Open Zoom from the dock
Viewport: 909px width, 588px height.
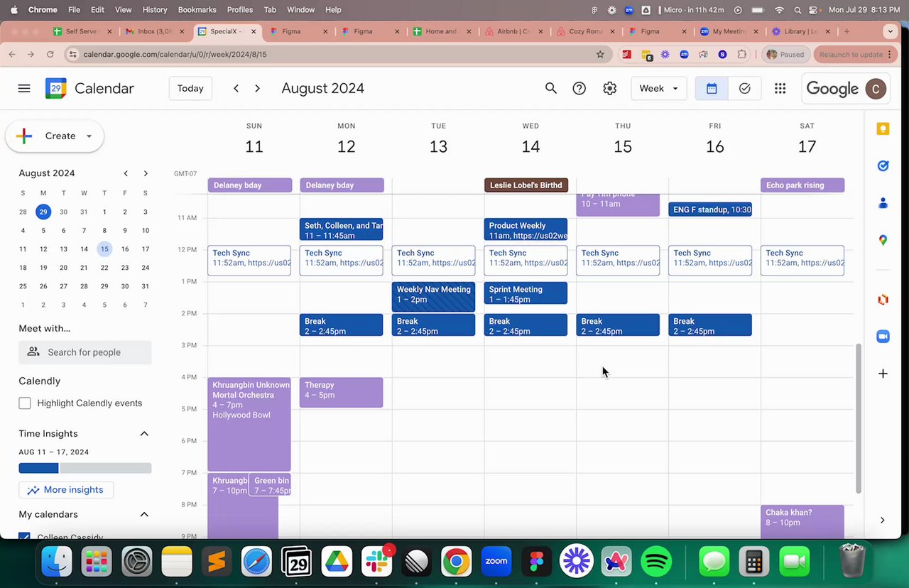tap(496, 562)
